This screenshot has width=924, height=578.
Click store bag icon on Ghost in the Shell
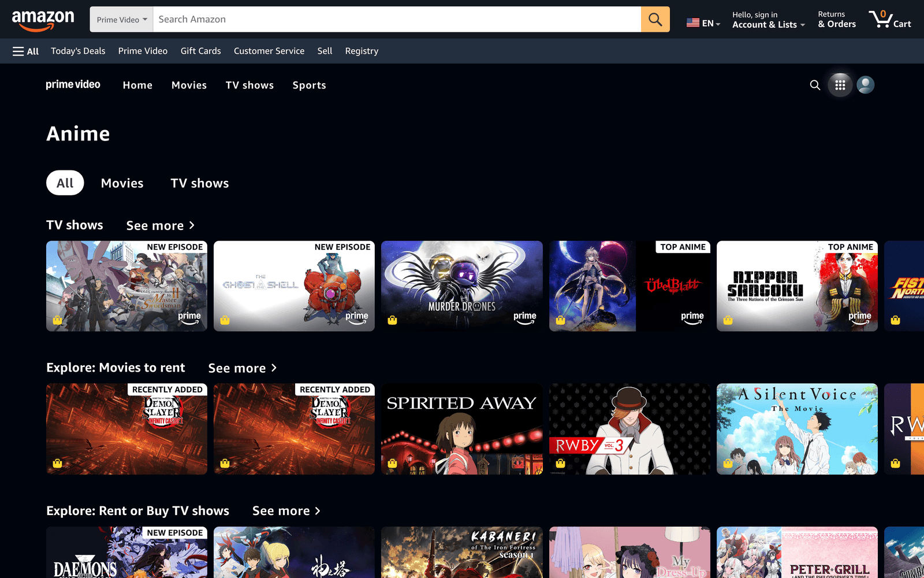point(225,320)
